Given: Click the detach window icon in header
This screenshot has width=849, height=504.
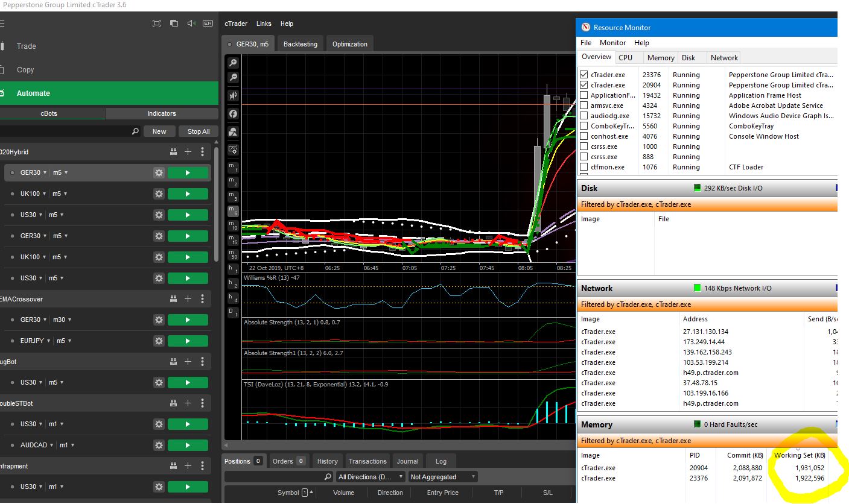Looking at the screenshot, I should coord(174,24).
